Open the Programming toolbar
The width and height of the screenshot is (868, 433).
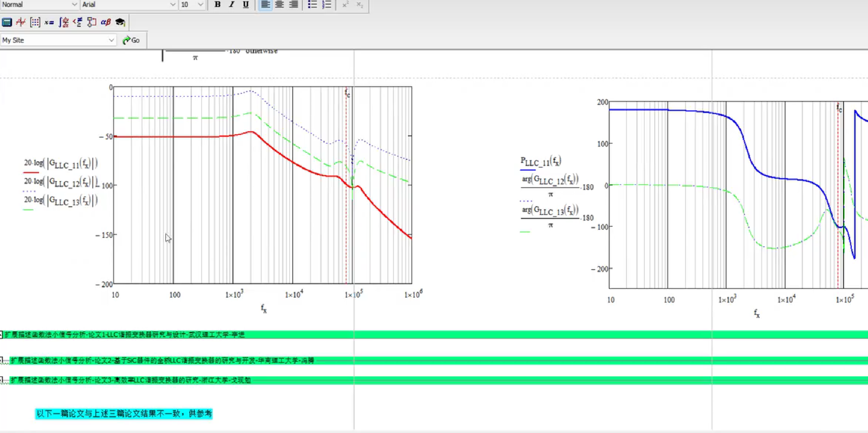[91, 22]
